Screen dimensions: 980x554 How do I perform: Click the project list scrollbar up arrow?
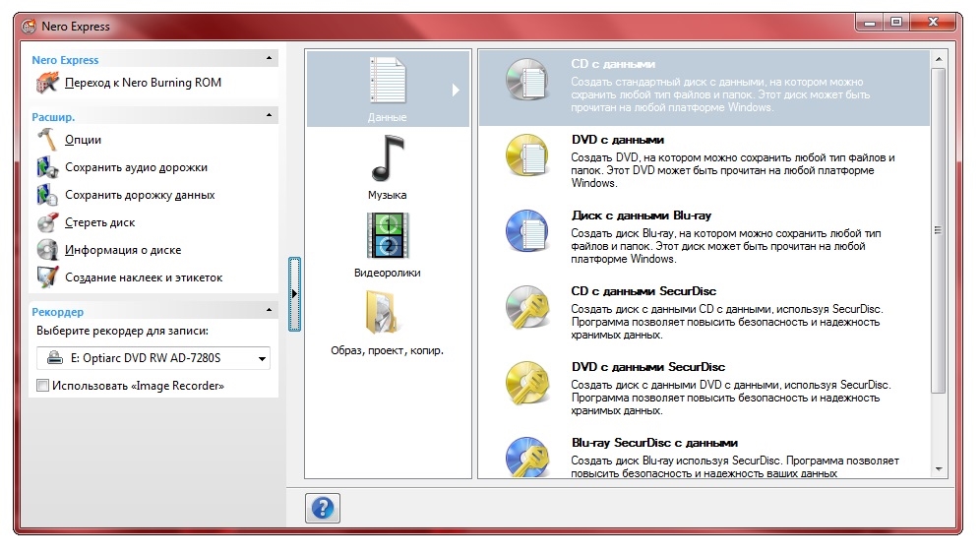(x=938, y=59)
